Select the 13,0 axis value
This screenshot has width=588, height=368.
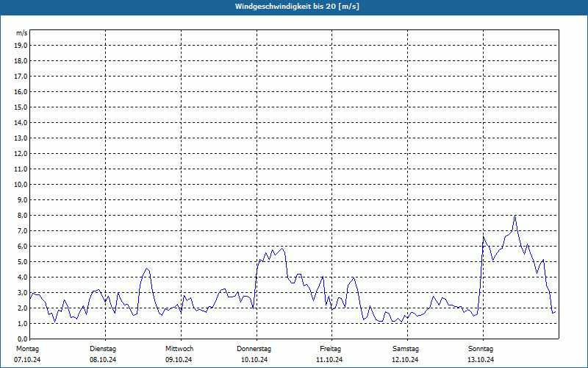coord(21,138)
